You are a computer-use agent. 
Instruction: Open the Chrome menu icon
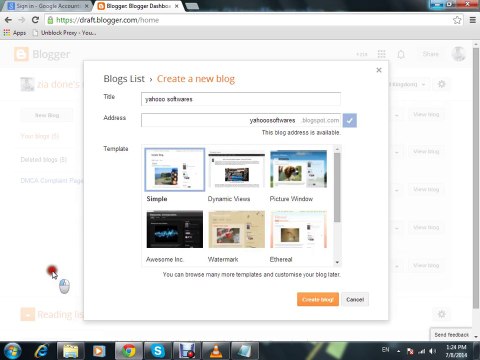473,20
